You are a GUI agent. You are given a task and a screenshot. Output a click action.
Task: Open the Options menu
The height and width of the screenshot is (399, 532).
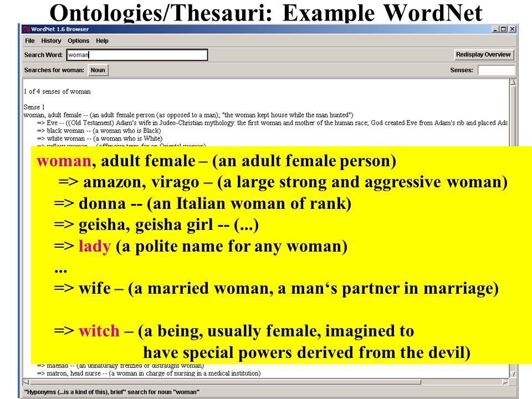pyautogui.click(x=78, y=40)
